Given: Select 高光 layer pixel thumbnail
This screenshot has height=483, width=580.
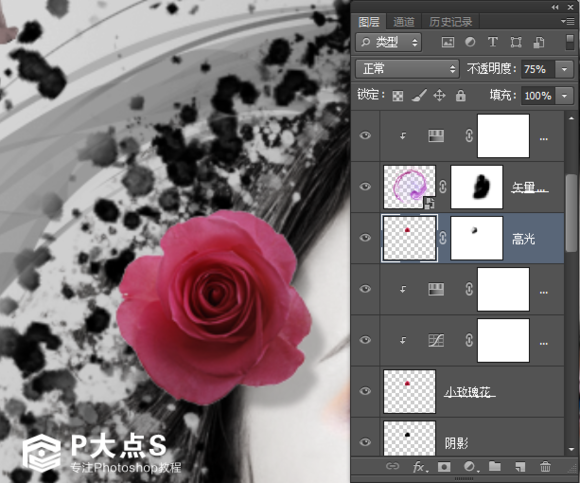Looking at the screenshot, I should 409,238.
